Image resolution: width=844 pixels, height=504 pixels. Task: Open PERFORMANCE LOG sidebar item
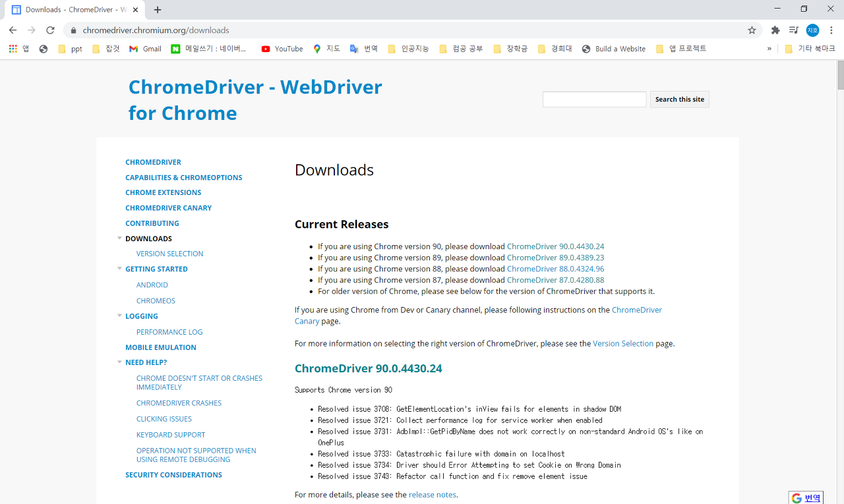pyautogui.click(x=169, y=332)
